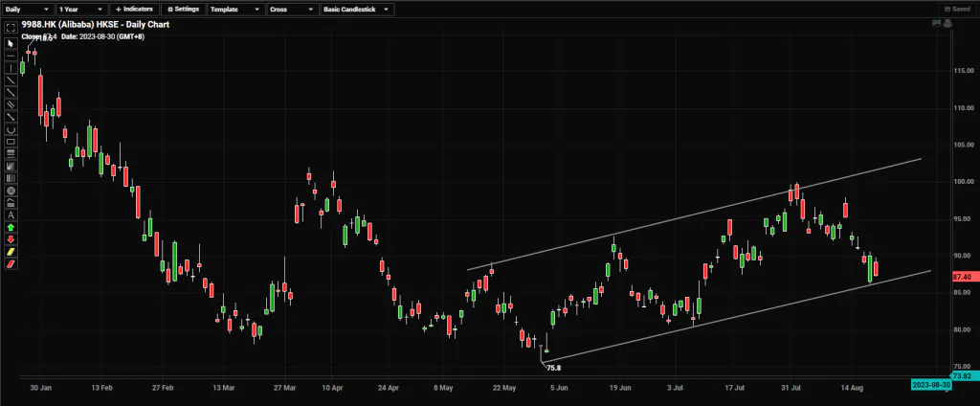Screen dimensions: 980x406
Task: Select the circle drawing tool
Action: (x=11, y=191)
